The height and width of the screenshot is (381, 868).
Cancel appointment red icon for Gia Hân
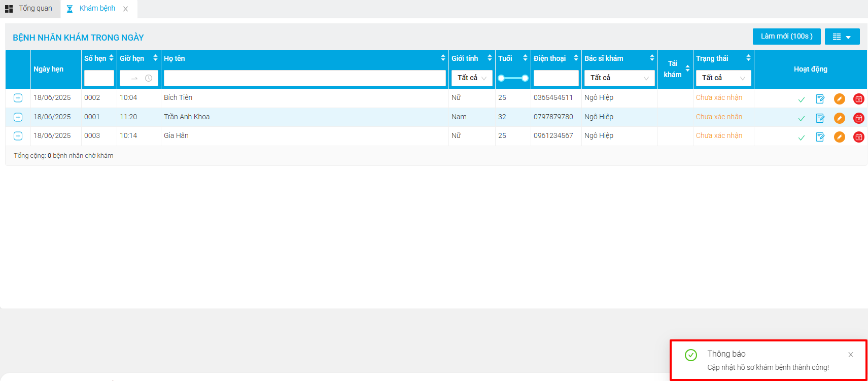(859, 137)
